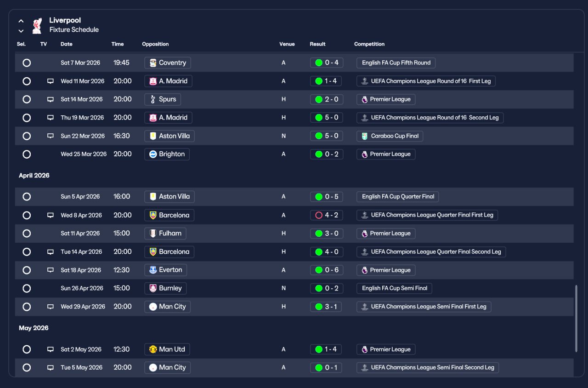
Task: Select the radio for Coventry fixture
Action: click(x=27, y=63)
